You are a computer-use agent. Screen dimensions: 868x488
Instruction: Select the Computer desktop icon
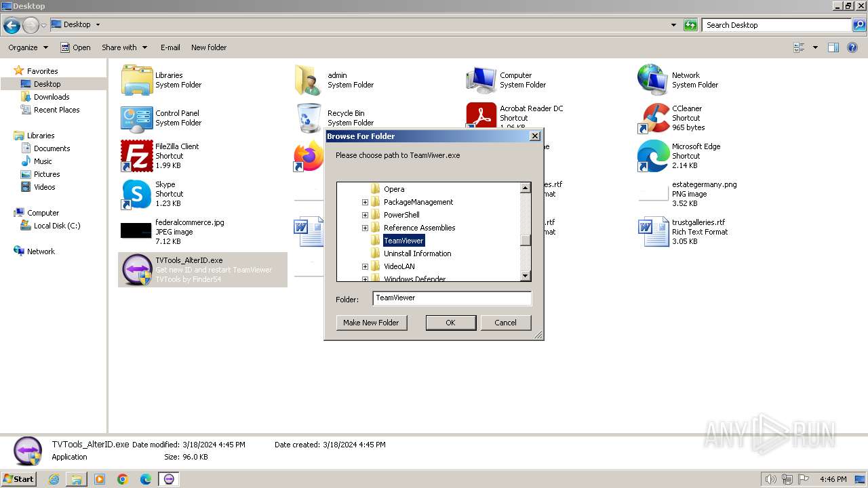[481, 80]
